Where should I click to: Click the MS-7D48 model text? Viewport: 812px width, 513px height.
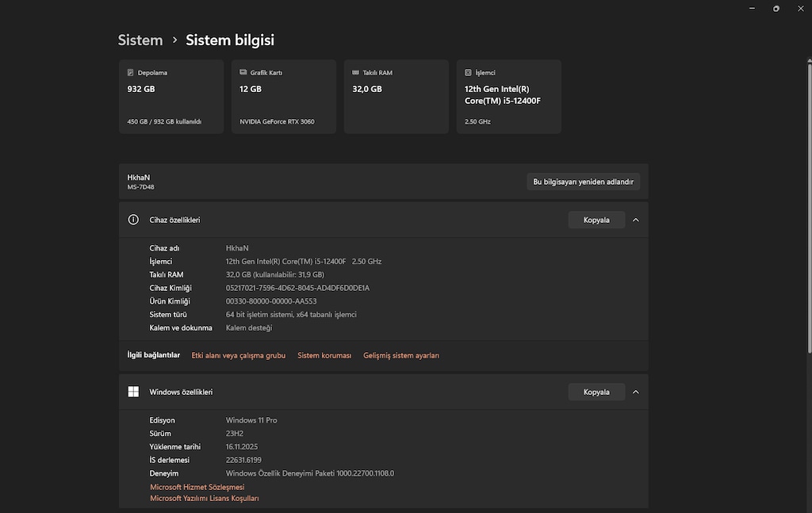point(141,187)
